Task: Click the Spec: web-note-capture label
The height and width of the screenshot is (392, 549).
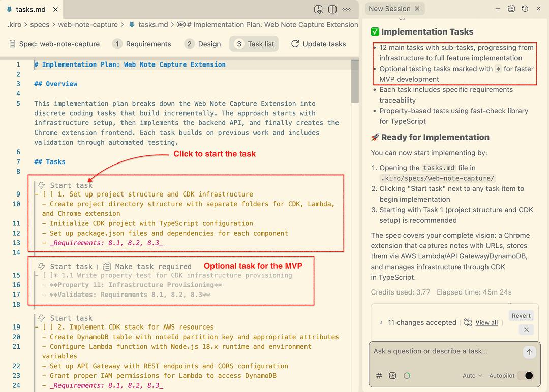Action: click(x=54, y=44)
